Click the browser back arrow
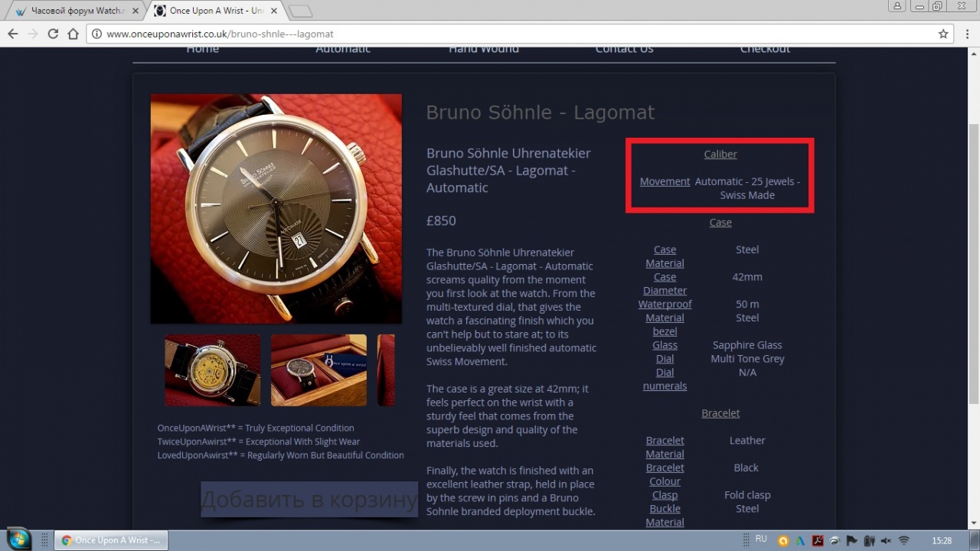 coord(13,34)
